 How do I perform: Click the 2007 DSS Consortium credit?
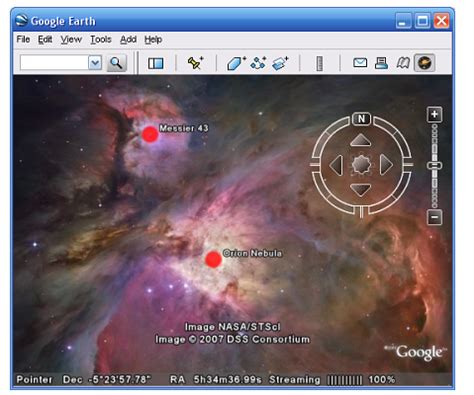click(x=232, y=339)
